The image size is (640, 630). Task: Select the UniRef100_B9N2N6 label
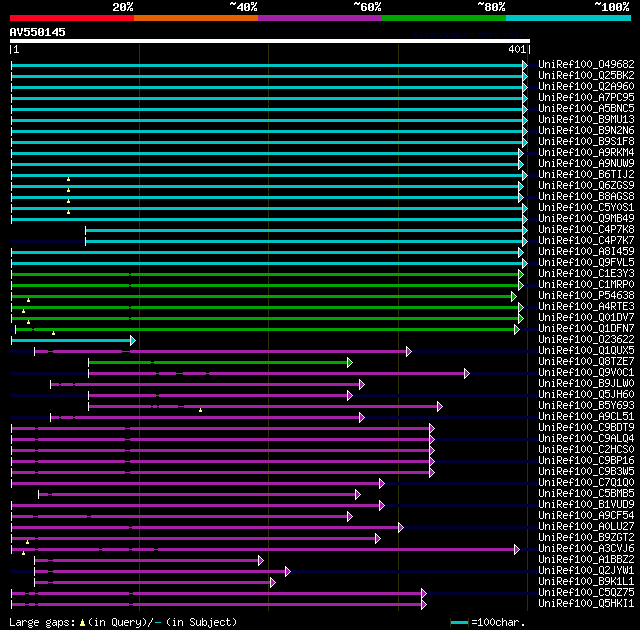pyautogui.click(x=586, y=130)
